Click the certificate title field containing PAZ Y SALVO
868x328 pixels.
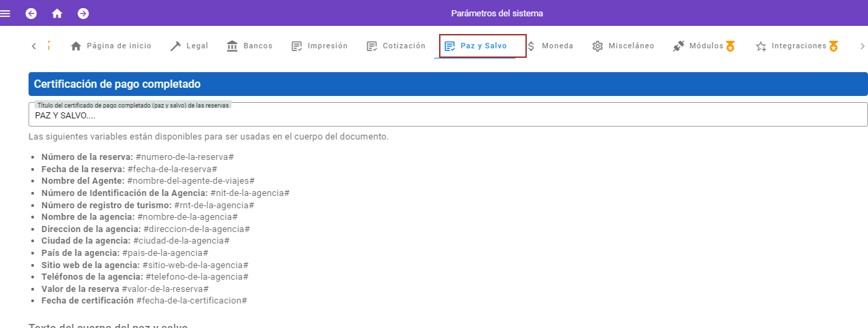(447, 116)
